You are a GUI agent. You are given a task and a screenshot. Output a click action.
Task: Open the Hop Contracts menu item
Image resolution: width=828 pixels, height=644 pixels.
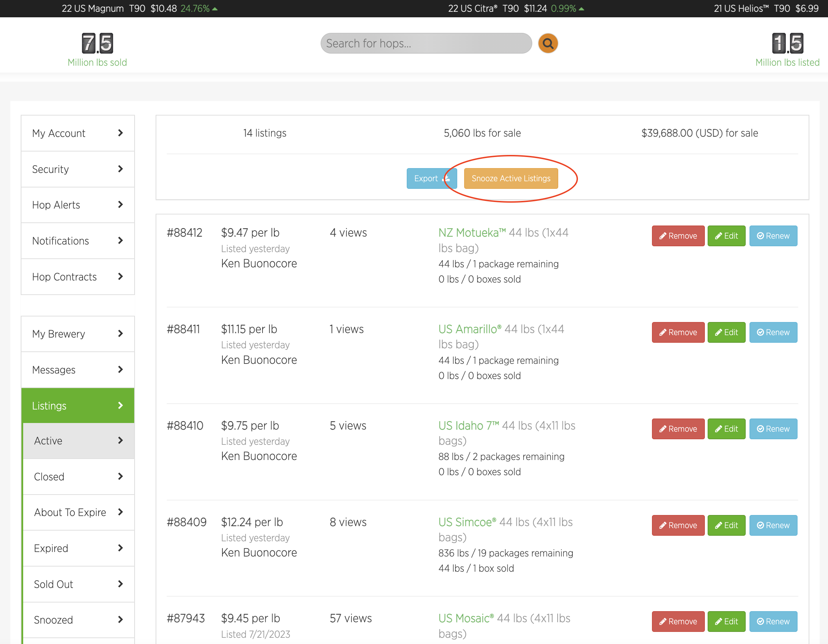pyautogui.click(x=78, y=277)
